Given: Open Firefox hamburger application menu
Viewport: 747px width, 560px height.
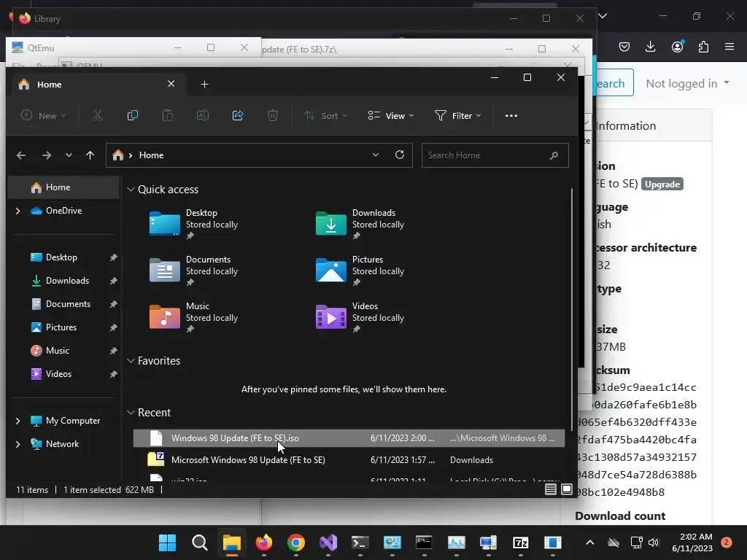Looking at the screenshot, I should (x=729, y=47).
